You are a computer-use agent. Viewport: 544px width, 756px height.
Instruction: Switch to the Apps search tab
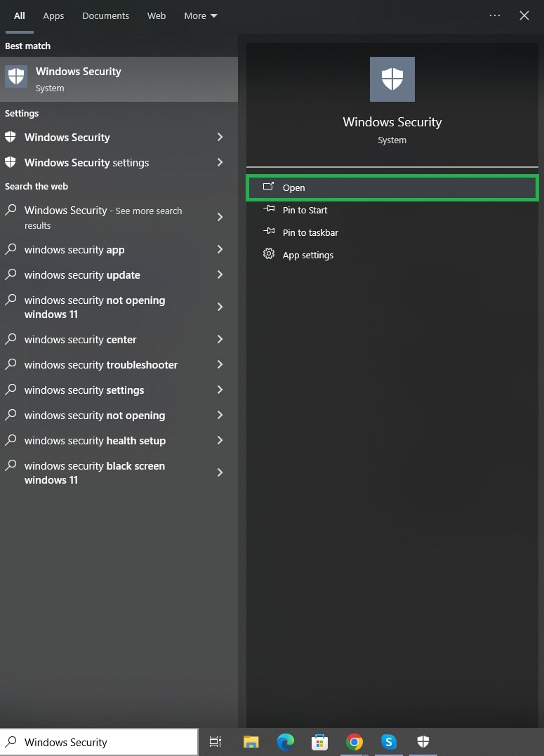coord(53,15)
